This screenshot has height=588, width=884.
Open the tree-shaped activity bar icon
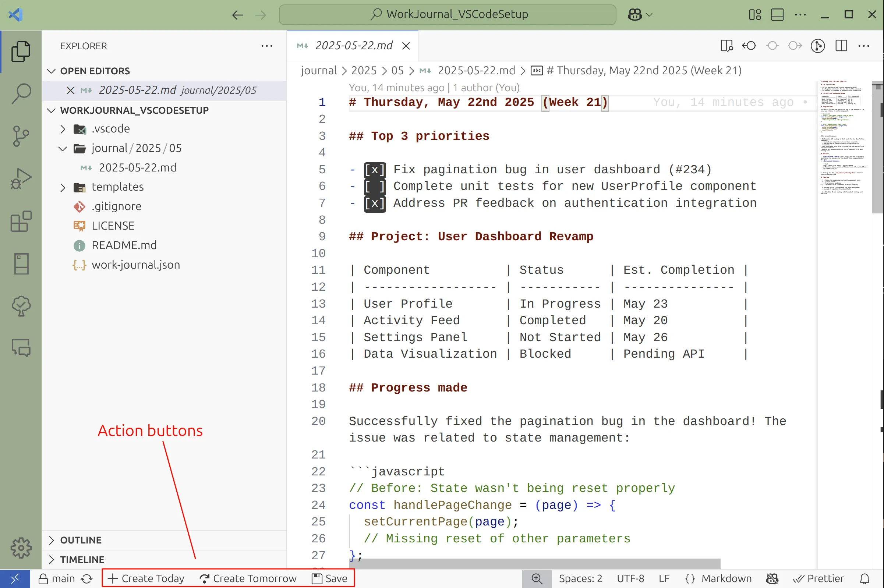(x=21, y=306)
